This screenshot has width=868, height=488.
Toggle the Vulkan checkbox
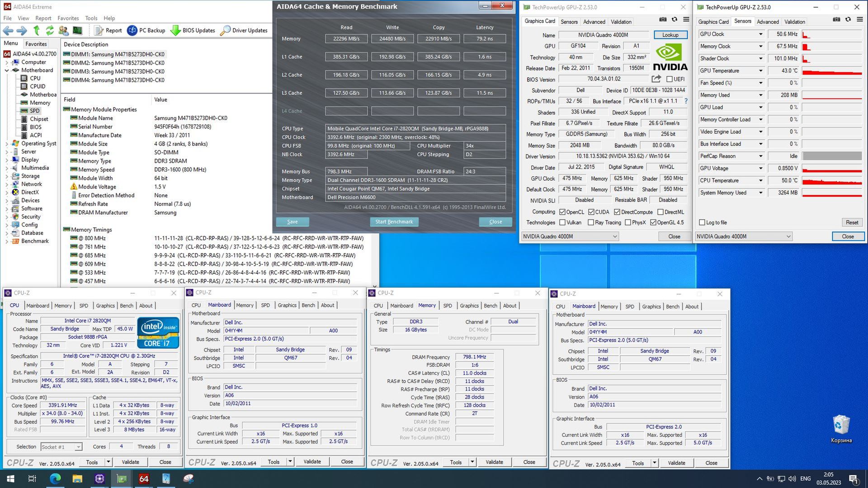pos(562,222)
